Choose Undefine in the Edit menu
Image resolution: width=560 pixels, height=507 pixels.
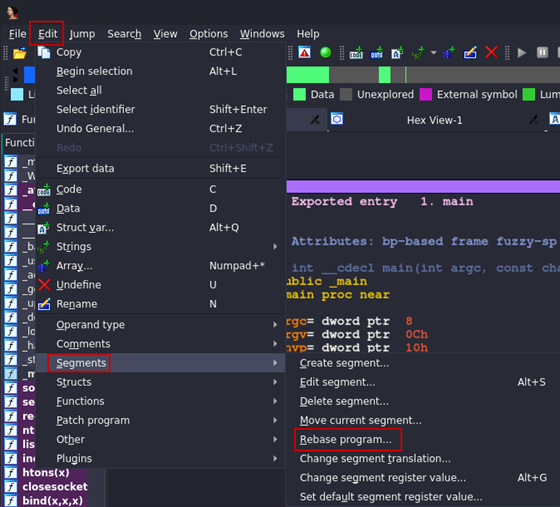(161, 285)
